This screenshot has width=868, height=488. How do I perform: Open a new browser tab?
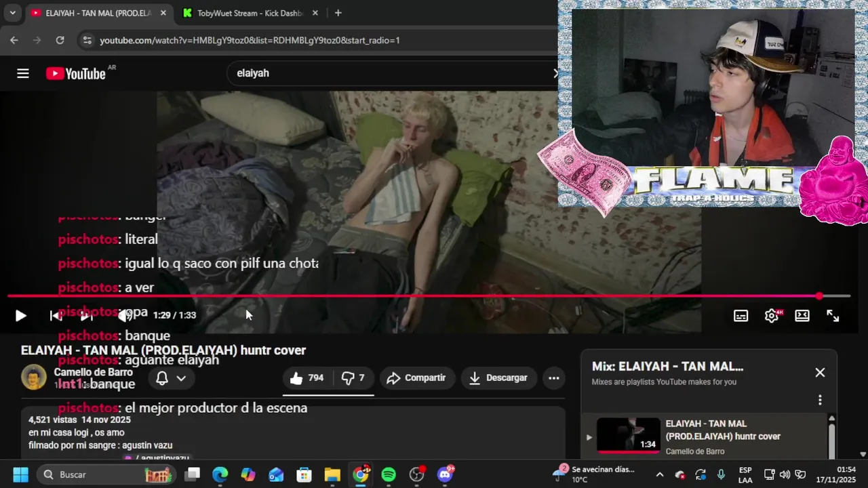tap(338, 13)
